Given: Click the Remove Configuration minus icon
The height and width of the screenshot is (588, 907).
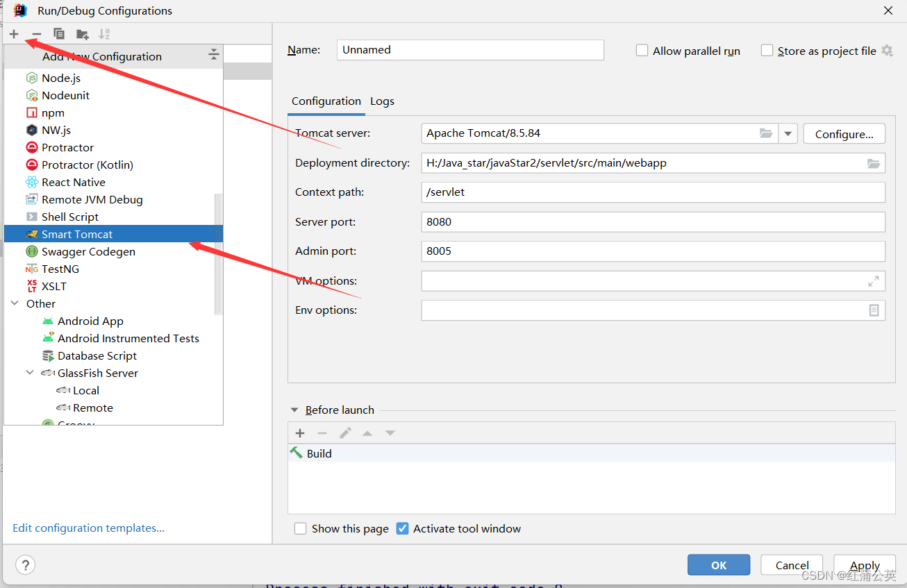Looking at the screenshot, I should [x=37, y=34].
